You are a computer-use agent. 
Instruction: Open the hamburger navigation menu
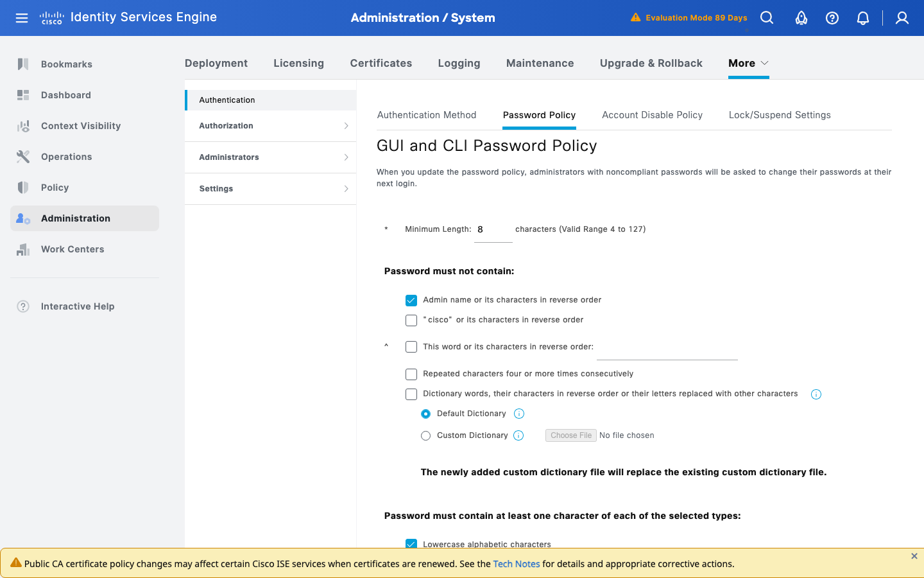(22, 18)
